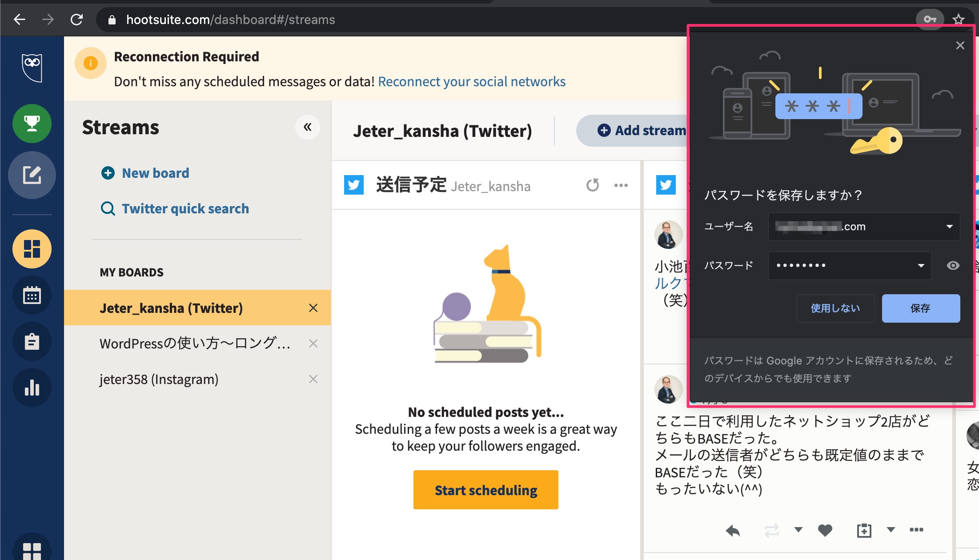
Task: Click the Jeter_kansha (Twitter) board title
Action: (442, 131)
